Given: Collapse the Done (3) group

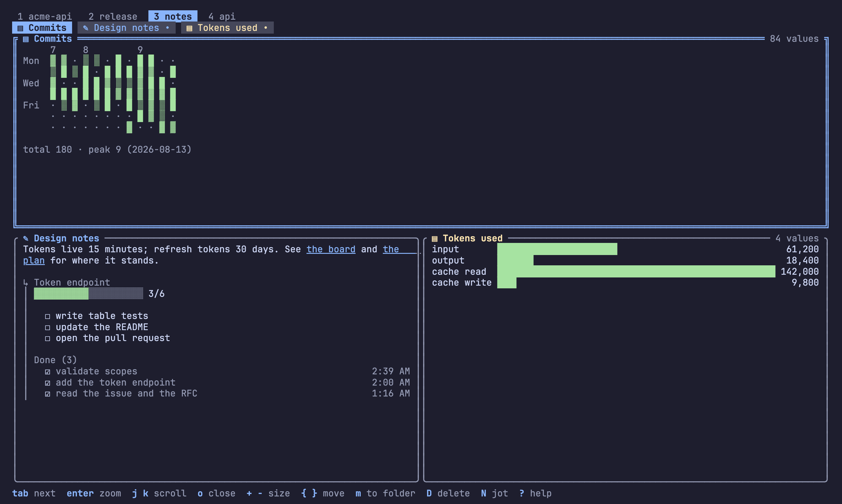Looking at the screenshot, I should (55, 360).
